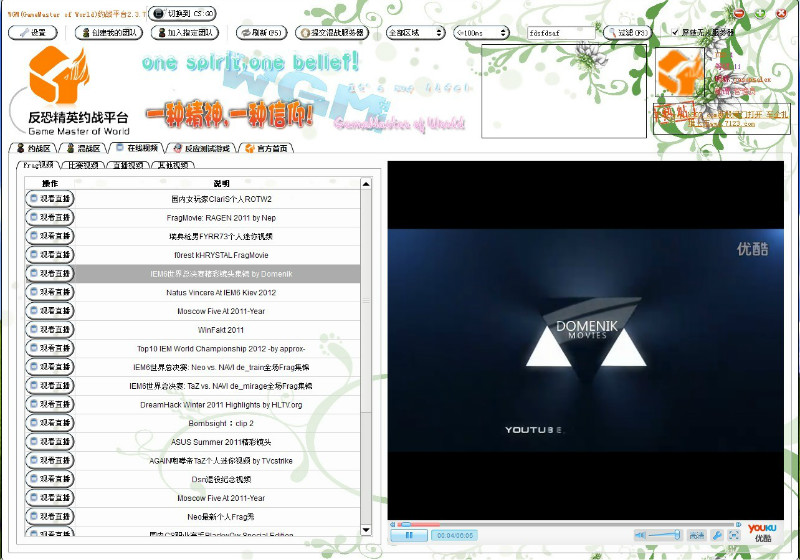This screenshot has height=560, width=800.
Task: Click the volume slider in the player
Action: click(x=664, y=535)
